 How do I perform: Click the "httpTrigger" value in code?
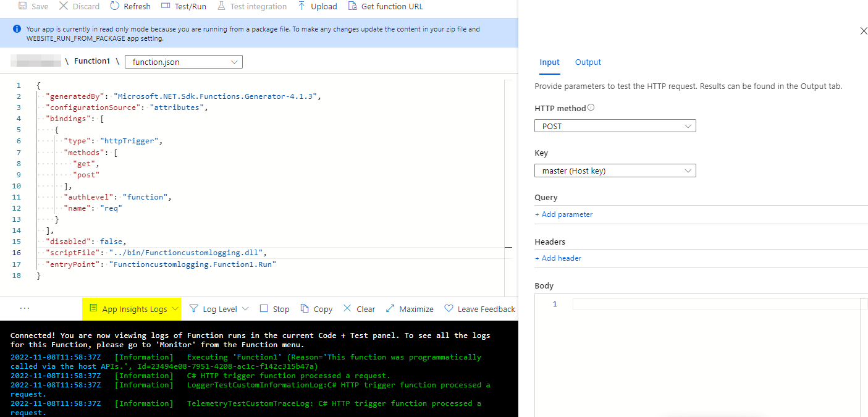click(x=129, y=141)
